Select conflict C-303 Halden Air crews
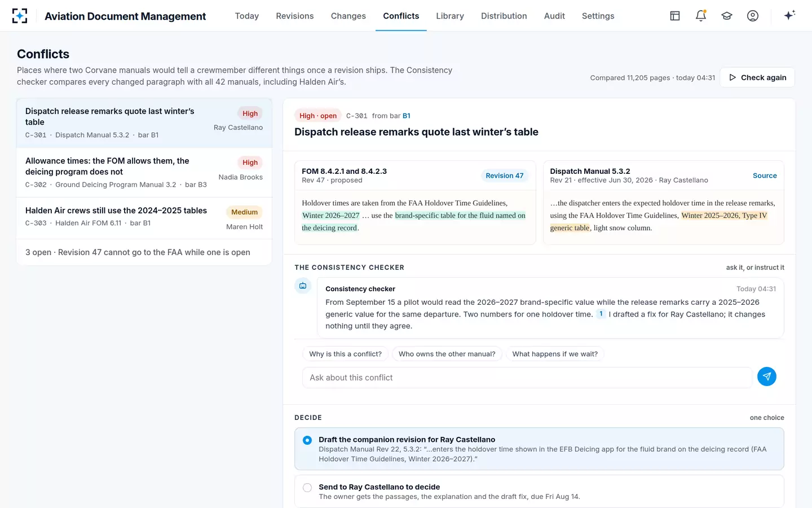812x508 pixels. (x=144, y=218)
